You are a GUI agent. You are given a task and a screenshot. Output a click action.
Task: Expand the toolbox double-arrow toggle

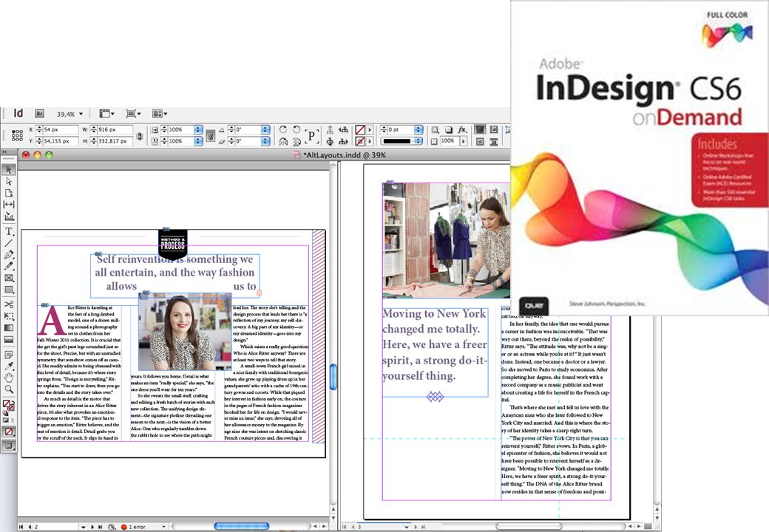pos(5,153)
